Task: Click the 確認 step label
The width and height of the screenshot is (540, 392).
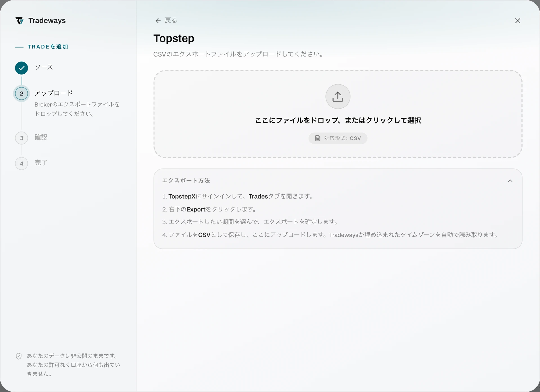Action: (x=41, y=137)
